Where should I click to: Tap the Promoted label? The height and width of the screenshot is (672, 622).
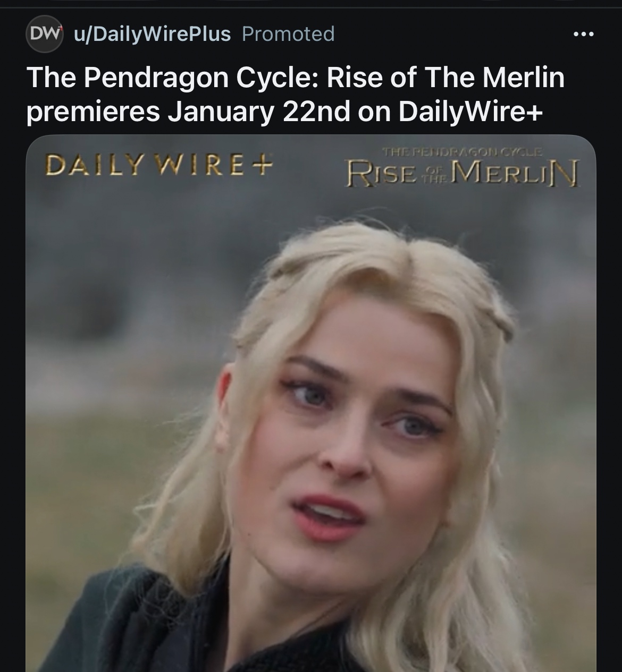[288, 34]
